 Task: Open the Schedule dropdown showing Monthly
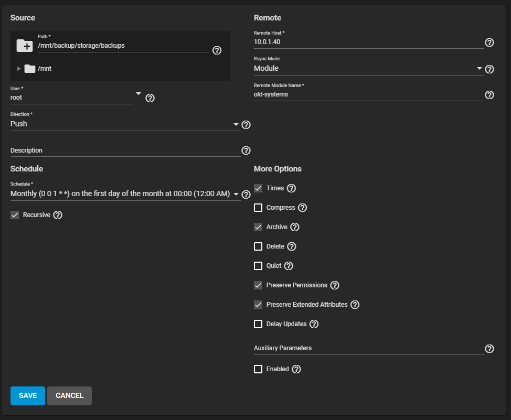(125, 194)
